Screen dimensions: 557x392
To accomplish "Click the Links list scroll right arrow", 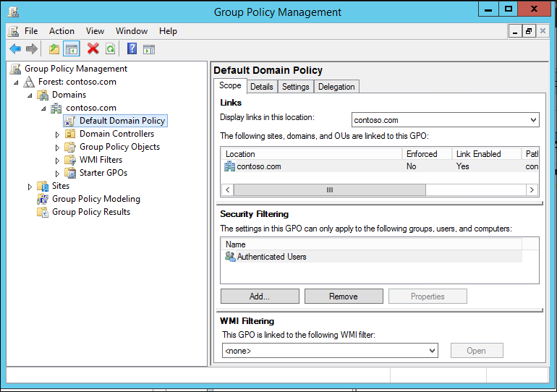I will [532, 190].
